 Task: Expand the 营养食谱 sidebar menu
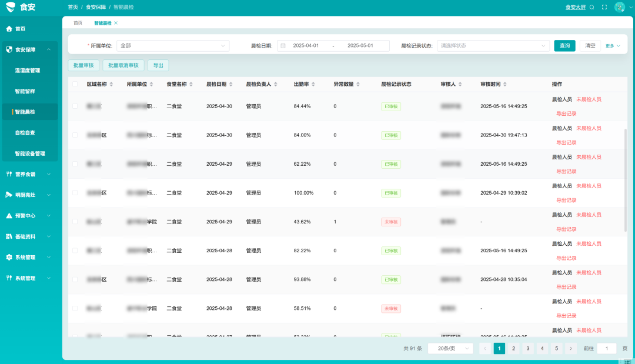[29, 174]
